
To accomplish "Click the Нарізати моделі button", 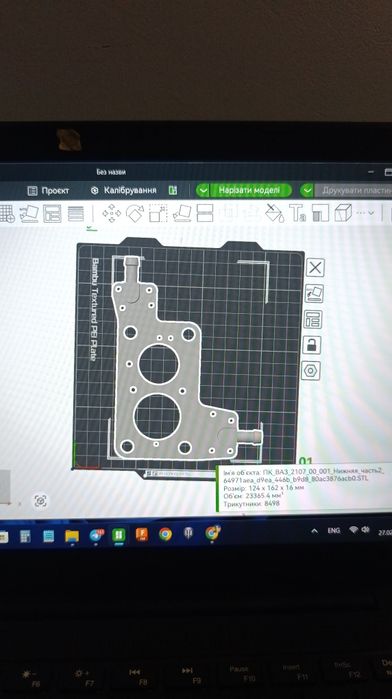I will click(250, 191).
